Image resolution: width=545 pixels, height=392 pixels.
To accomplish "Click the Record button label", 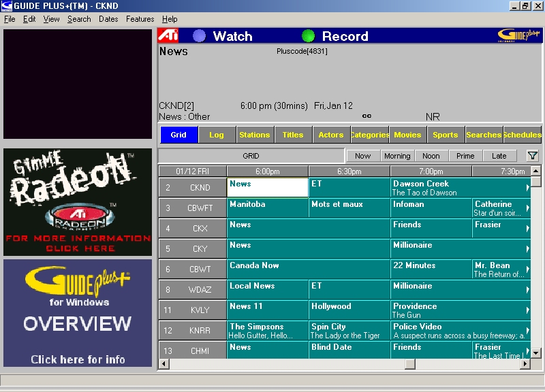I will (x=345, y=36).
